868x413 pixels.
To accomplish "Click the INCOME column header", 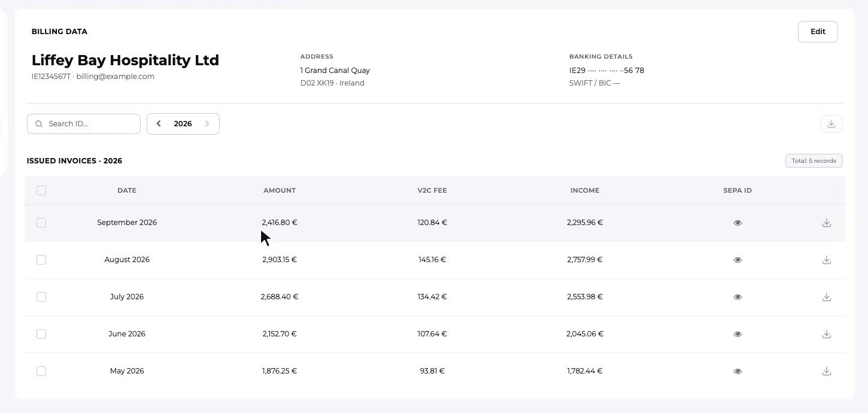I will [585, 190].
